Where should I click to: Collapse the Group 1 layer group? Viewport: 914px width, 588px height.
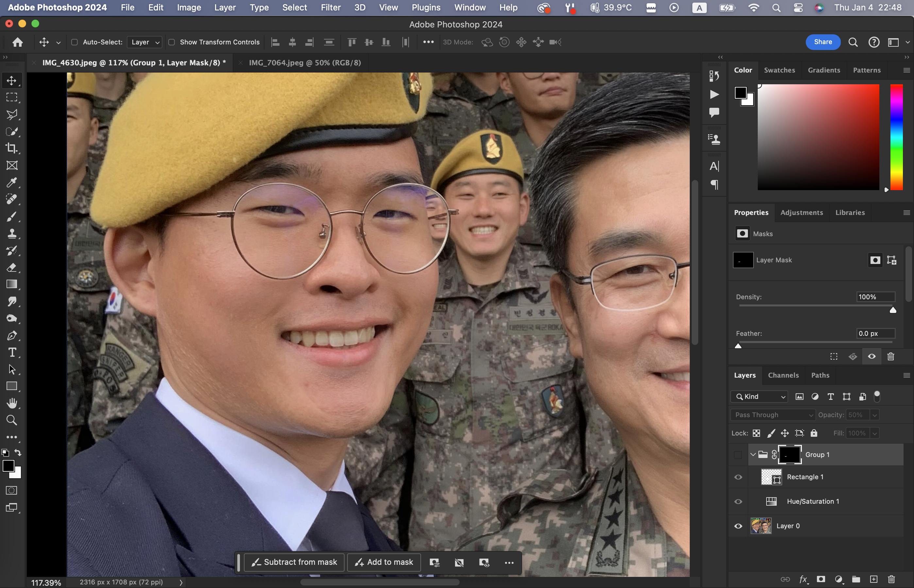(x=753, y=454)
